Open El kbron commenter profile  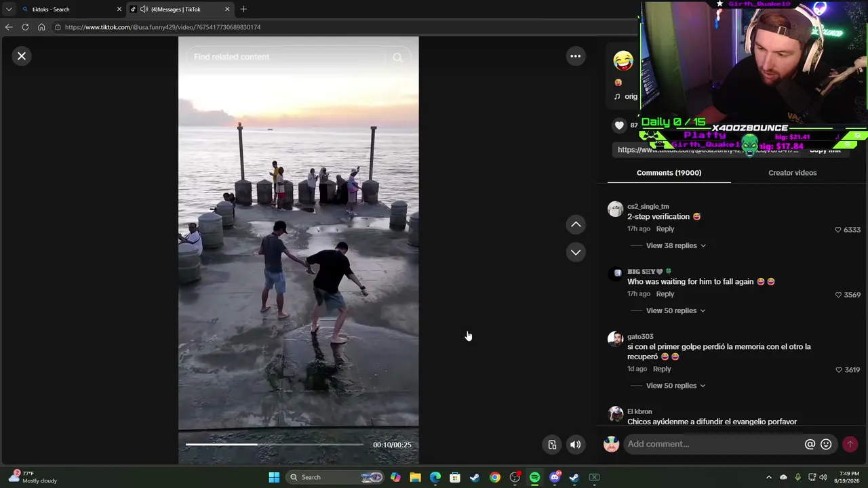pyautogui.click(x=639, y=411)
